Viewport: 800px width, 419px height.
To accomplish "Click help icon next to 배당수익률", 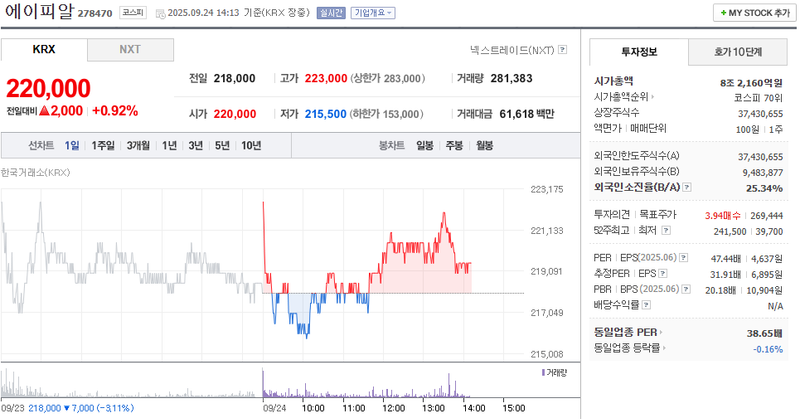I will coord(646,305).
